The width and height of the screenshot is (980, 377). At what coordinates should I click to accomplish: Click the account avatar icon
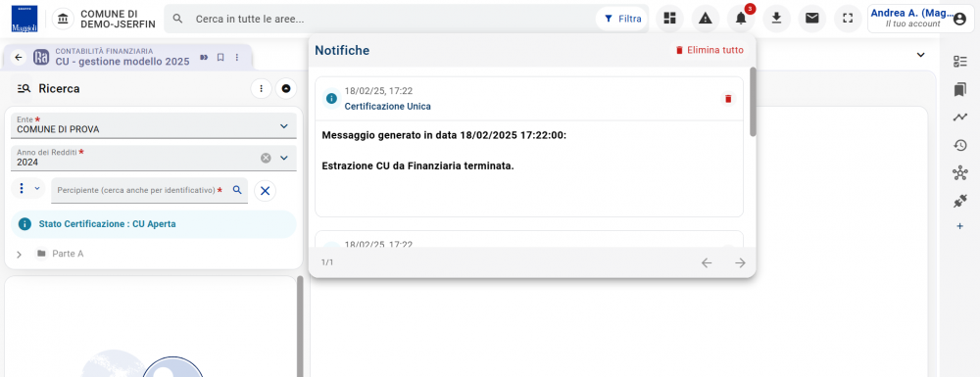960,19
